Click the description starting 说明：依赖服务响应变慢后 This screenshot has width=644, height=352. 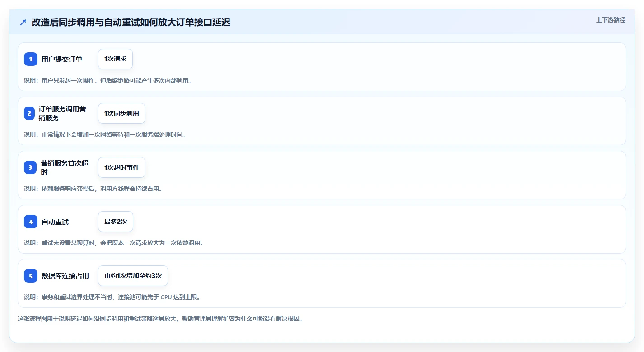pyautogui.click(x=93, y=189)
